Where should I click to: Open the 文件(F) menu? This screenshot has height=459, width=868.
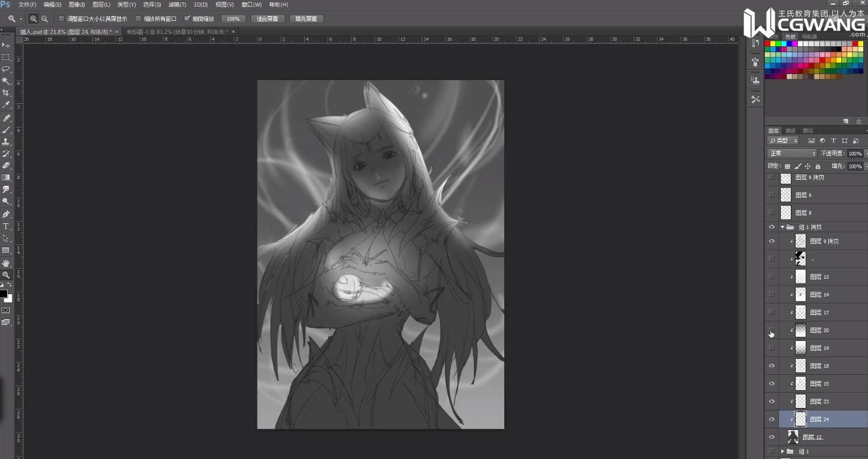click(x=27, y=5)
